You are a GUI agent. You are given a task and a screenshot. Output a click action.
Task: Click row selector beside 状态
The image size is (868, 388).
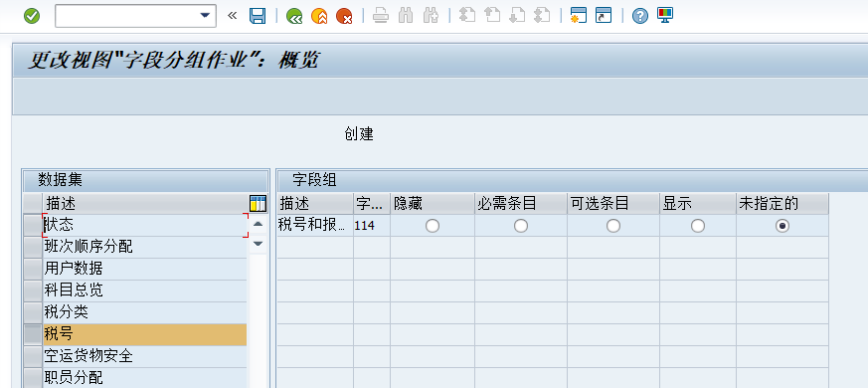[33, 225]
